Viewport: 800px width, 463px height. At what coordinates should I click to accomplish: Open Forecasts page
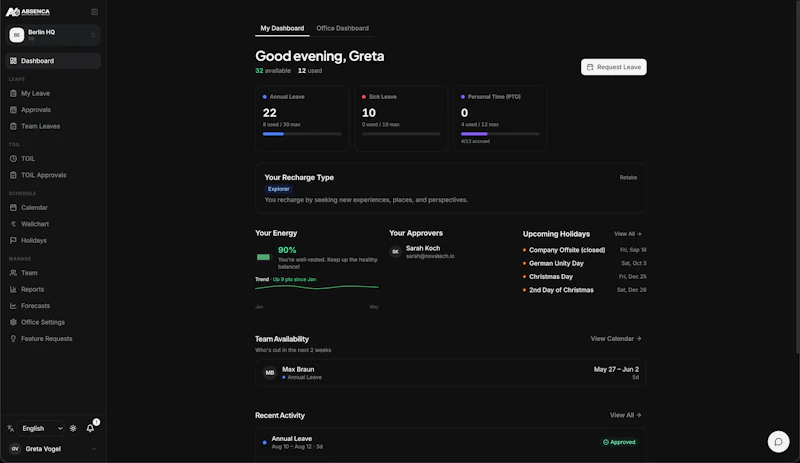[x=53, y=306]
